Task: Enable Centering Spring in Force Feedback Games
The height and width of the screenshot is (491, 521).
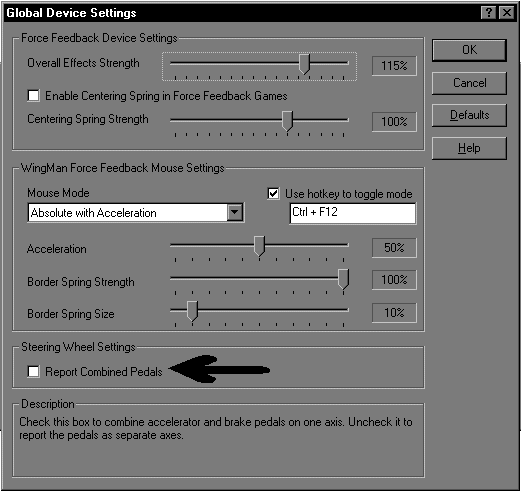Action: point(34,96)
